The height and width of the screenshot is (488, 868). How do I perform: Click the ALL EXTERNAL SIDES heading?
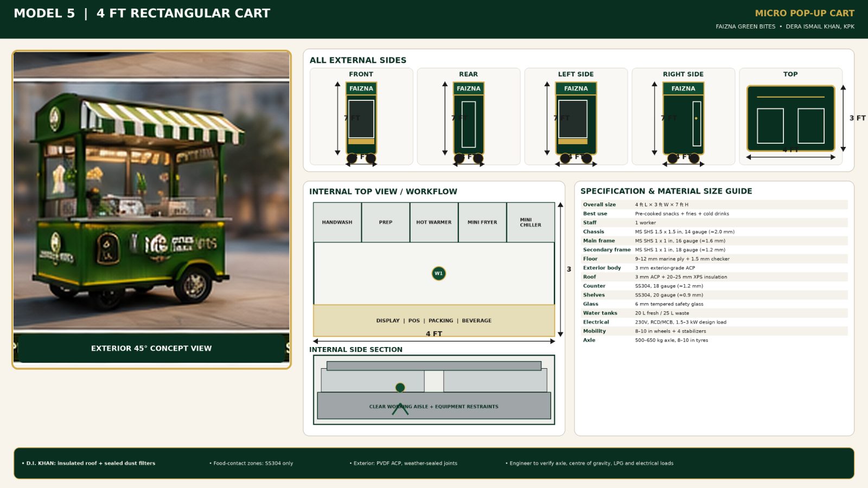358,60
